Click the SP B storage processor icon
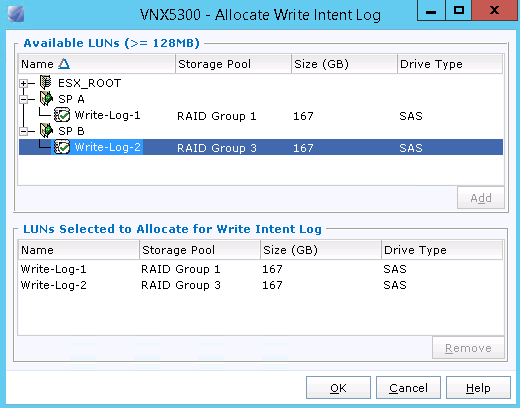The height and width of the screenshot is (408, 520). [46, 130]
